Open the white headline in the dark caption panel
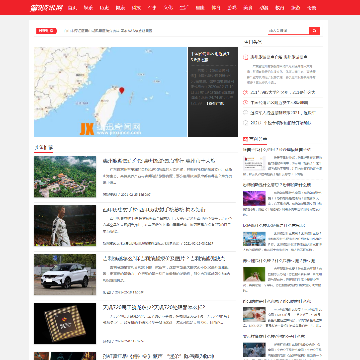 coord(211,56)
